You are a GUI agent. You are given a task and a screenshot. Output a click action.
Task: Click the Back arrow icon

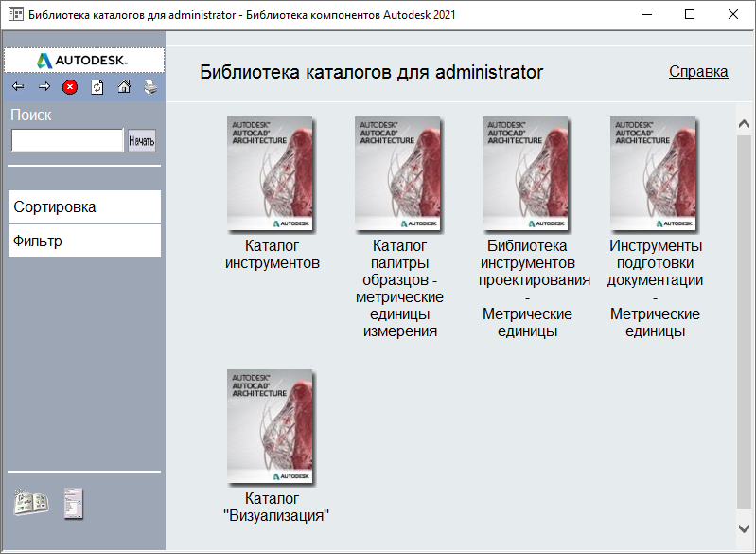[x=18, y=87]
